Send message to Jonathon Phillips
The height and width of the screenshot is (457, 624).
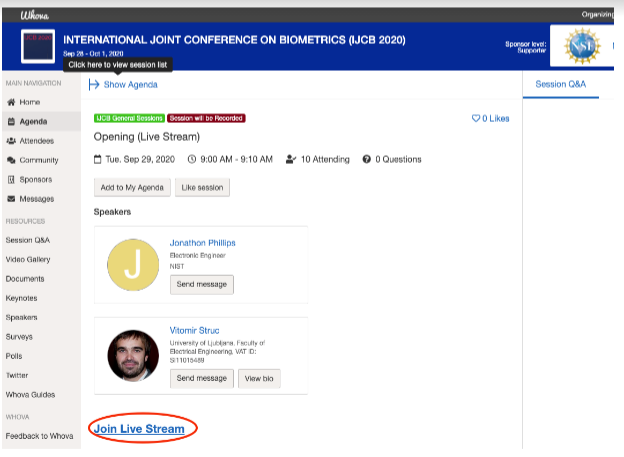[202, 284]
